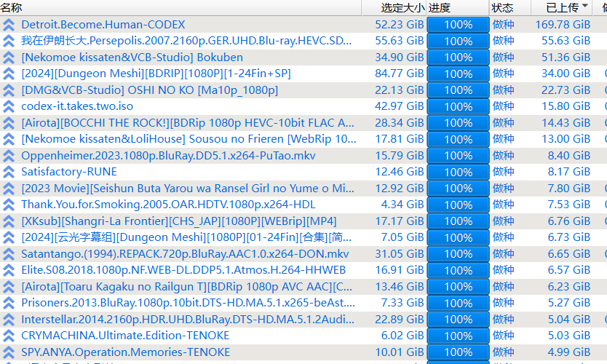Select Satantango.(1994).REPACK torrent name
The image size is (607, 364).
185,253
